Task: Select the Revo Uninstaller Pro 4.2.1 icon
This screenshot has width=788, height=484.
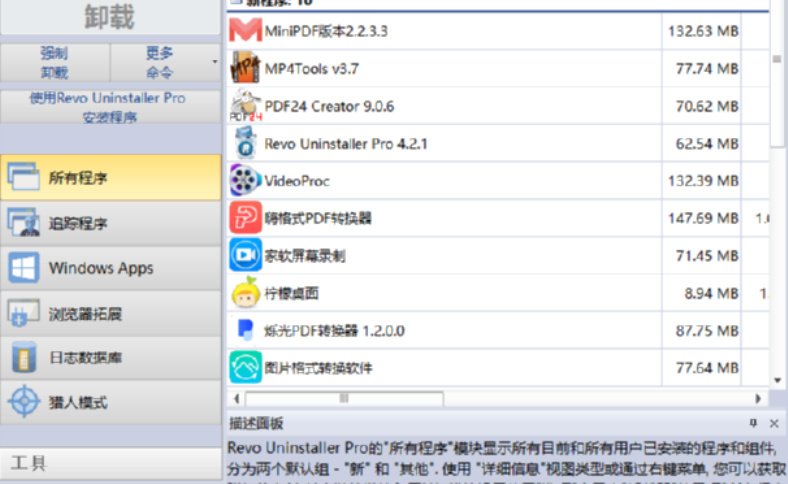Action: [244, 143]
